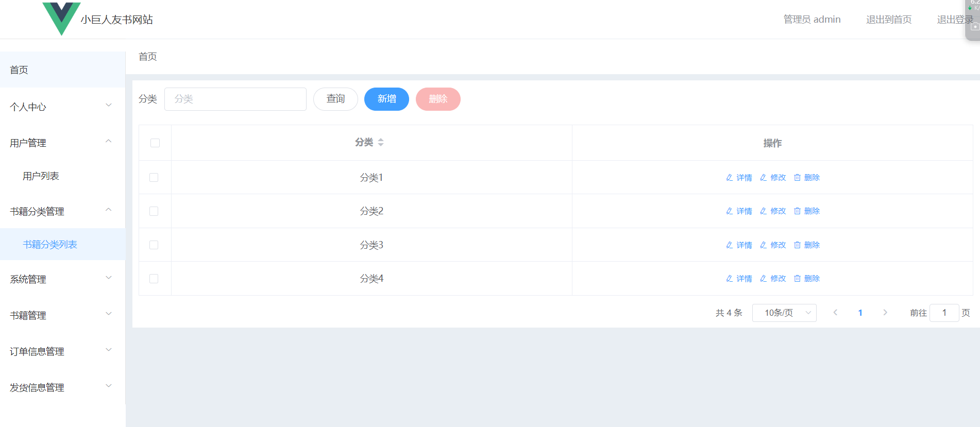Select 书籍分类列表 submenu item
The height and width of the screenshot is (427, 980).
tap(62, 244)
